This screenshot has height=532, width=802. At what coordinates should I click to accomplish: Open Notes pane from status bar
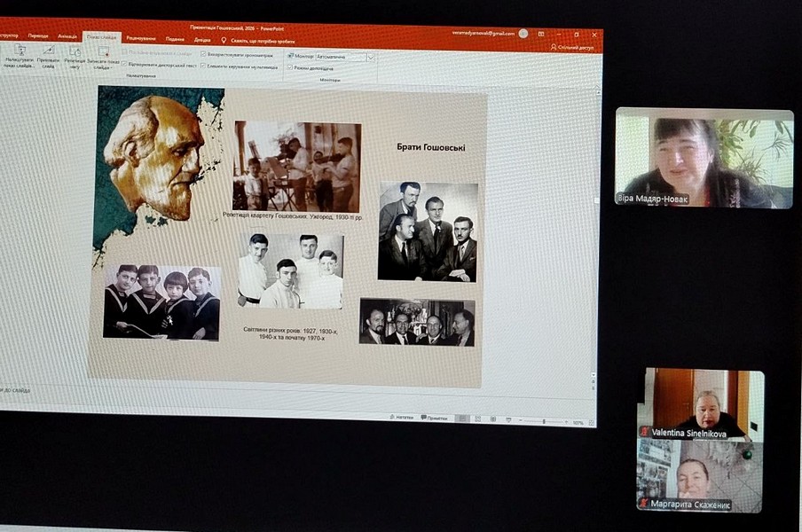pyautogui.click(x=400, y=417)
